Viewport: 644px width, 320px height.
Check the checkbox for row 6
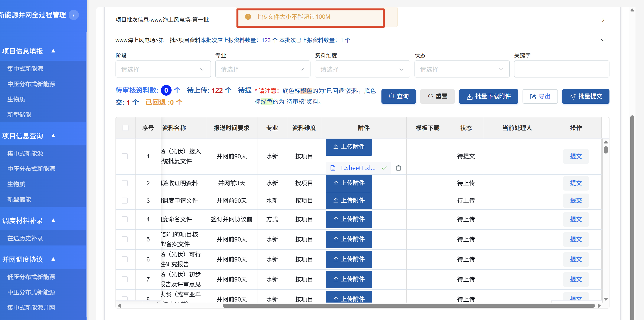click(124, 259)
